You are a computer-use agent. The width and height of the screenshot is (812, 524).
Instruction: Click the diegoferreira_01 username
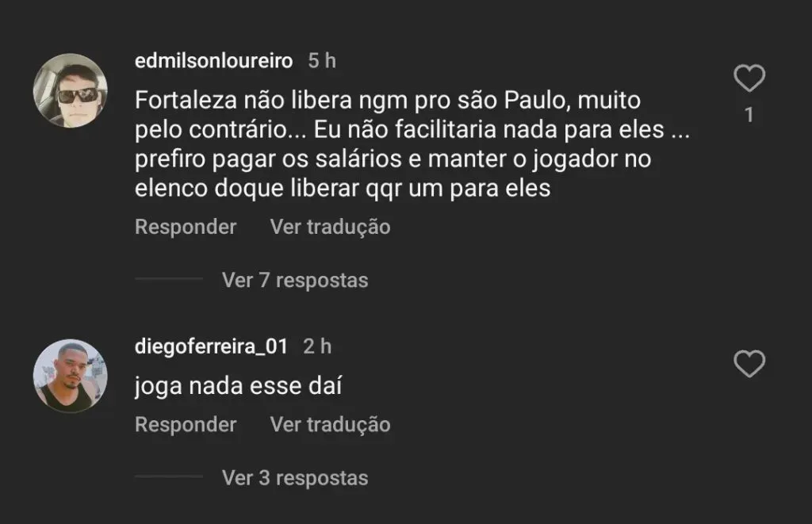[x=211, y=346]
